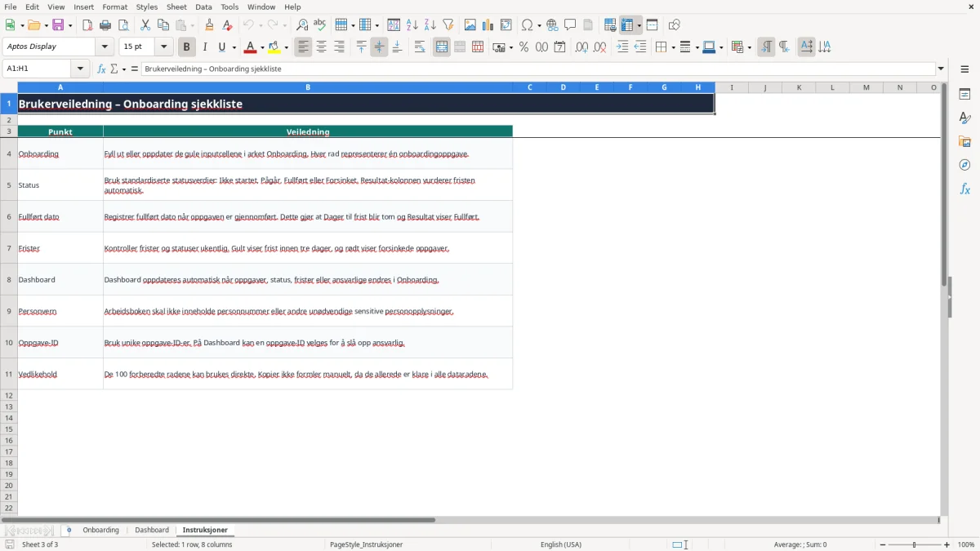The image size is (980, 551).
Task: Select the Clone Formatting paintbrush
Action: [x=210, y=25]
